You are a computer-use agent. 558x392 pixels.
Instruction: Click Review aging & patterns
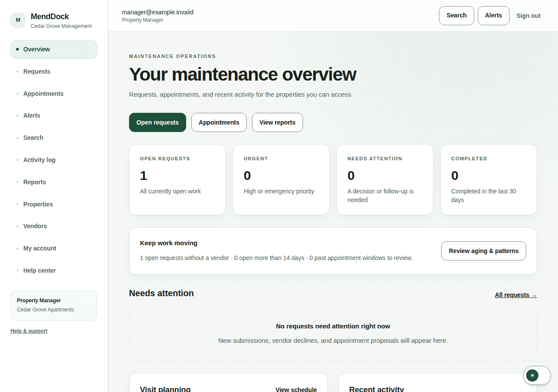(x=483, y=251)
